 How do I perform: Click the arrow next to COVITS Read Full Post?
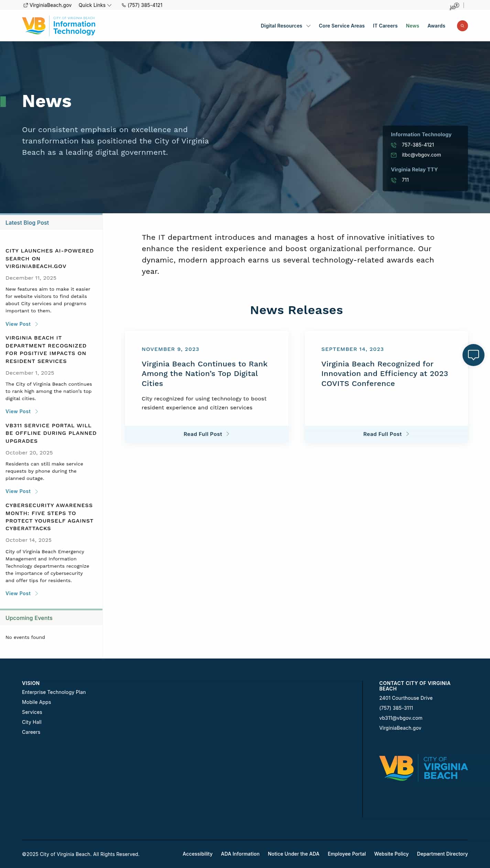[407, 434]
